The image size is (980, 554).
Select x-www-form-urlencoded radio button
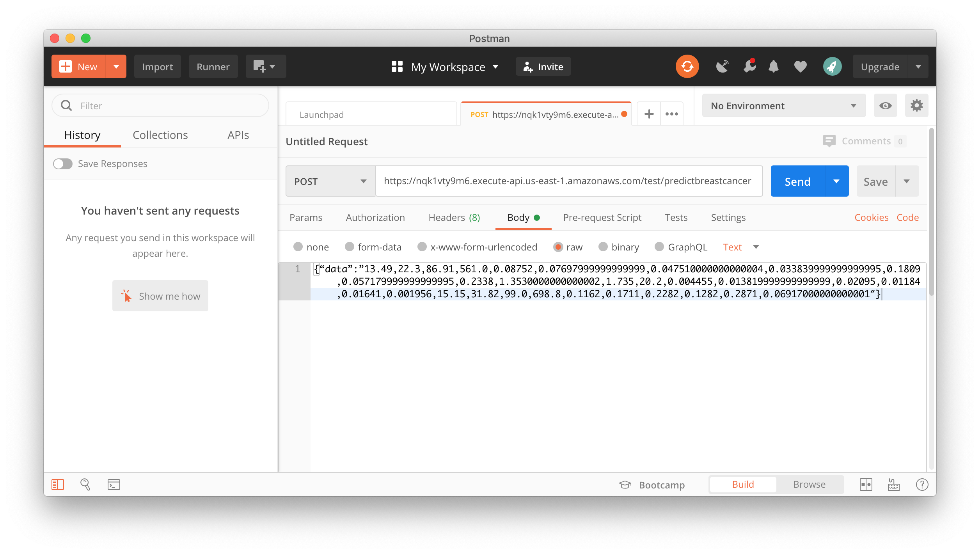tap(422, 247)
